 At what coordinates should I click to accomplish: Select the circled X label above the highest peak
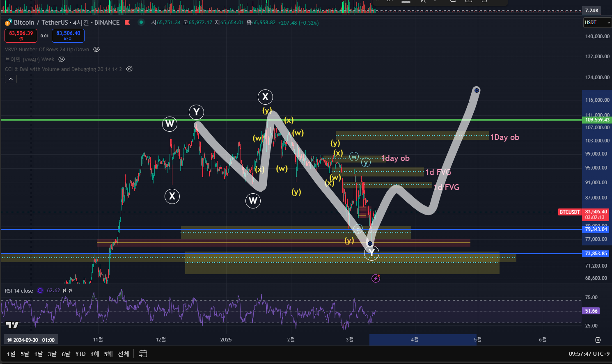[265, 97]
